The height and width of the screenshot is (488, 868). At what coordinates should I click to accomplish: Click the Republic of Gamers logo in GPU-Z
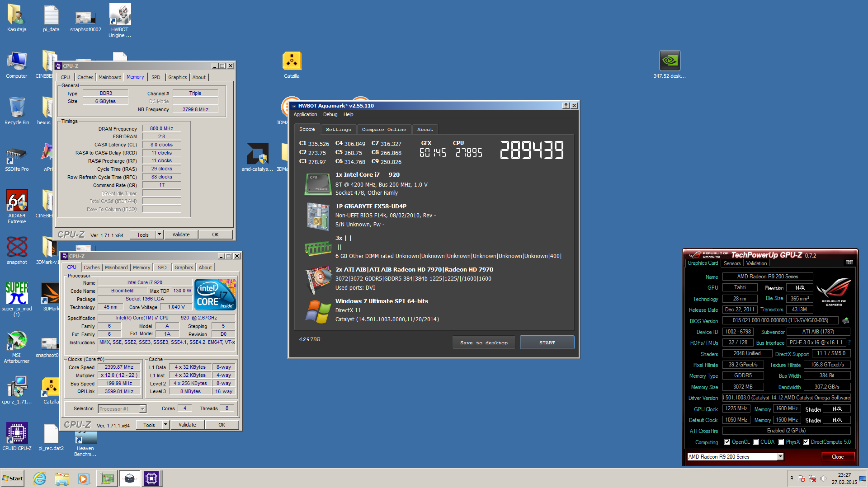pyautogui.click(x=833, y=291)
